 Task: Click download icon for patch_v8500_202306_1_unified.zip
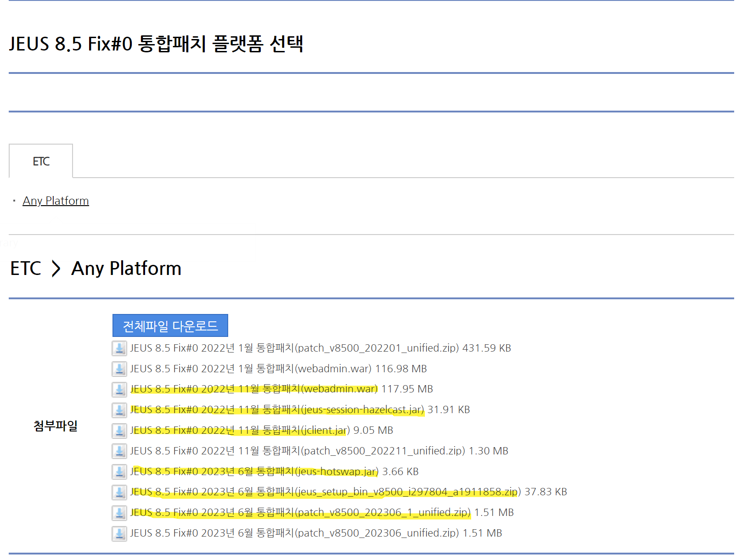pos(119,513)
